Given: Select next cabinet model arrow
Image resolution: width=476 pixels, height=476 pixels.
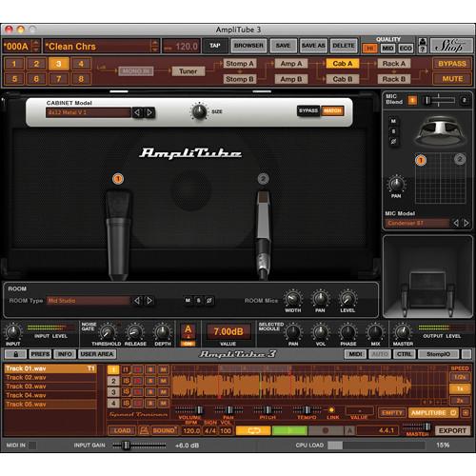Looking at the screenshot, I should click(x=149, y=112).
